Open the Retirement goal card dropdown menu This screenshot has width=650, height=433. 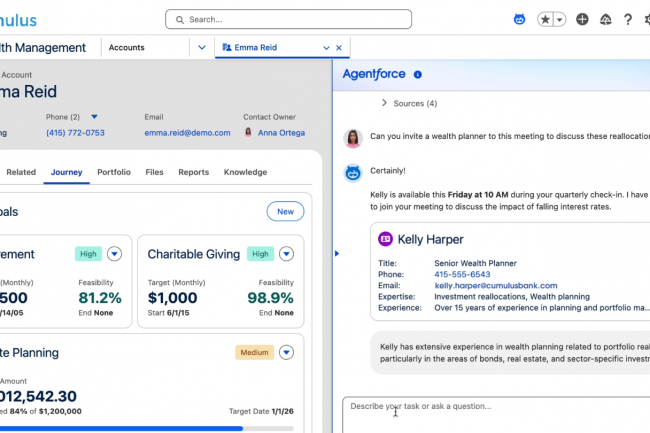coord(114,254)
